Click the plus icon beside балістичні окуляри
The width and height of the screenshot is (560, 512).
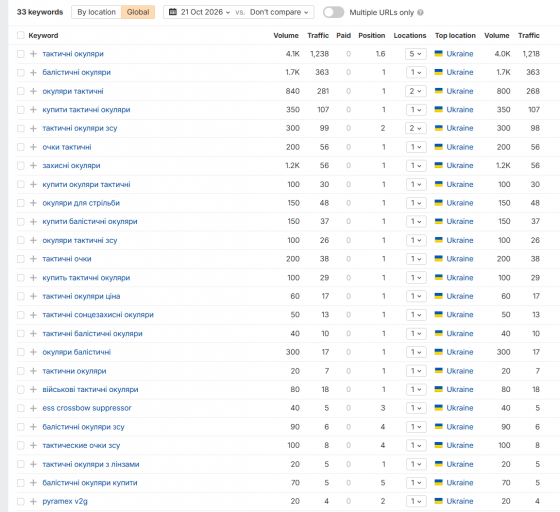[x=33, y=72]
